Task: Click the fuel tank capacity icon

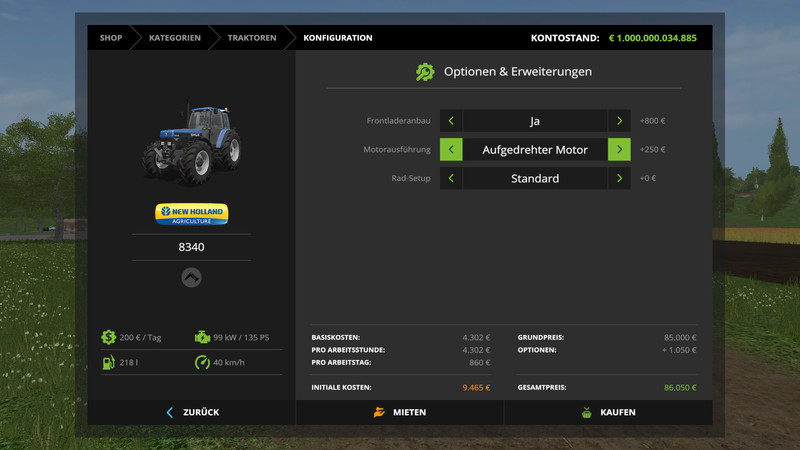Action: (x=108, y=362)
